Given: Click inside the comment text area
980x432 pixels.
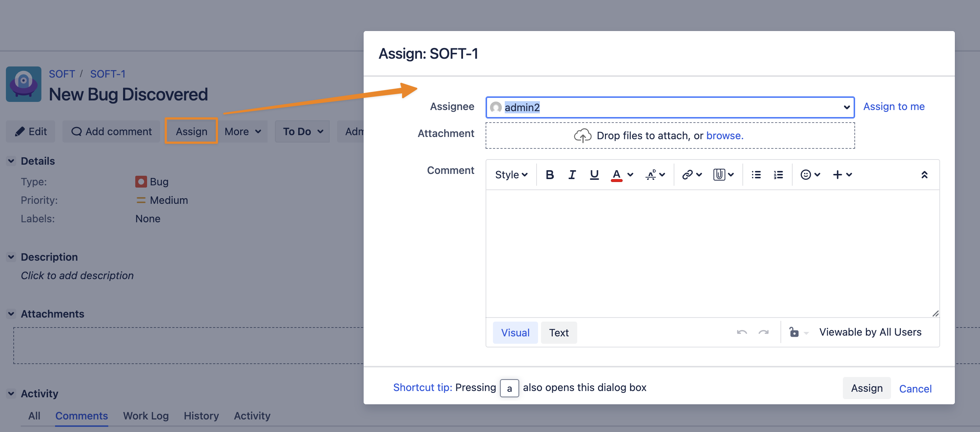Looking at the screenshot, I should (x=712, y=254).
